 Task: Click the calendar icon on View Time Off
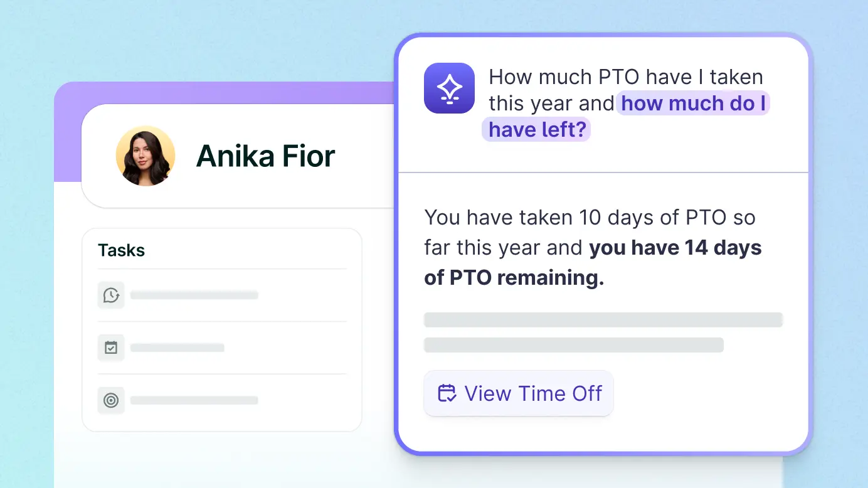[447, 393]
